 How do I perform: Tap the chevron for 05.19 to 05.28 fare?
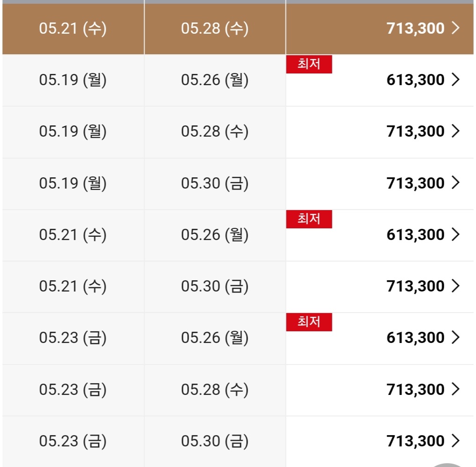tap(456, 131)
